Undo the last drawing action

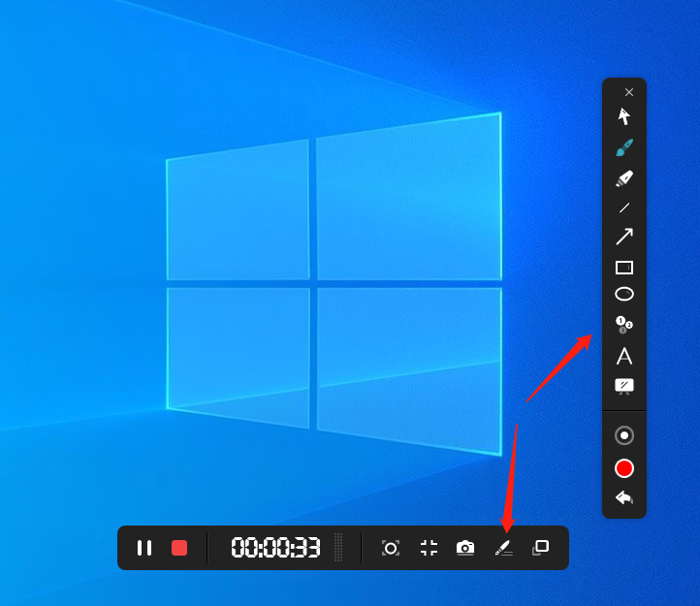click(624, 497)
